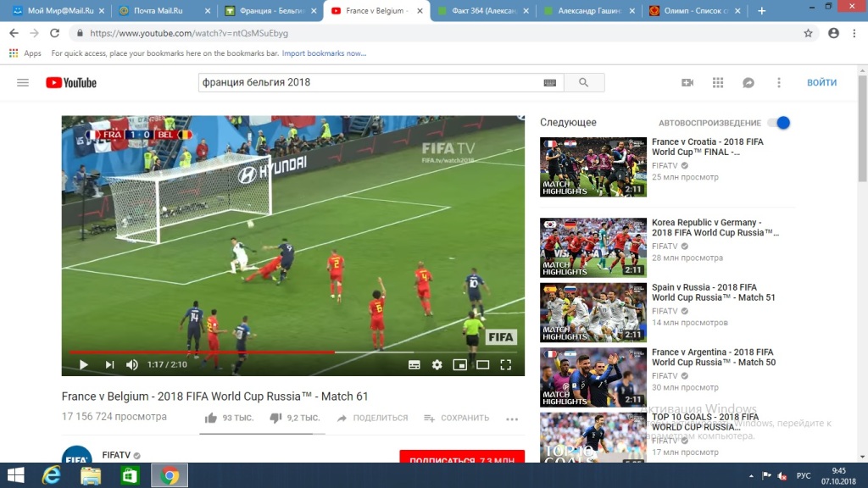Viewport: 868px width, 488px height.
Task: Click the address bar URL
Action: pyautogui.click(x=189, y=33)
